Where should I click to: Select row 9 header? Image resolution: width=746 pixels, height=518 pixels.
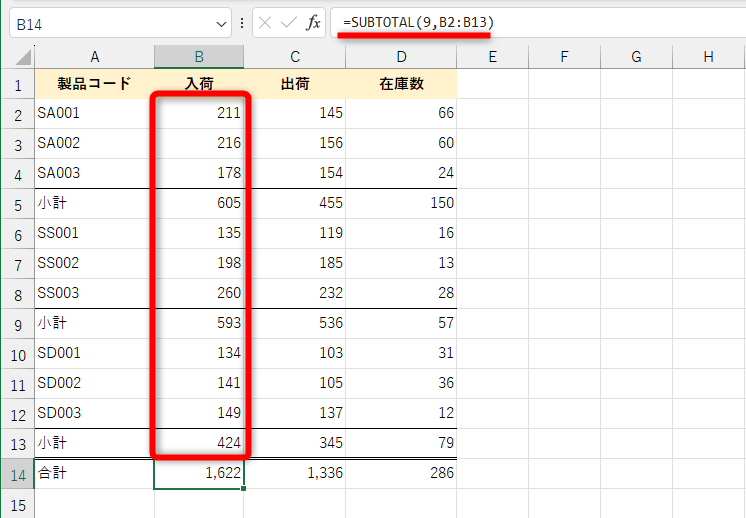point(18,324)
